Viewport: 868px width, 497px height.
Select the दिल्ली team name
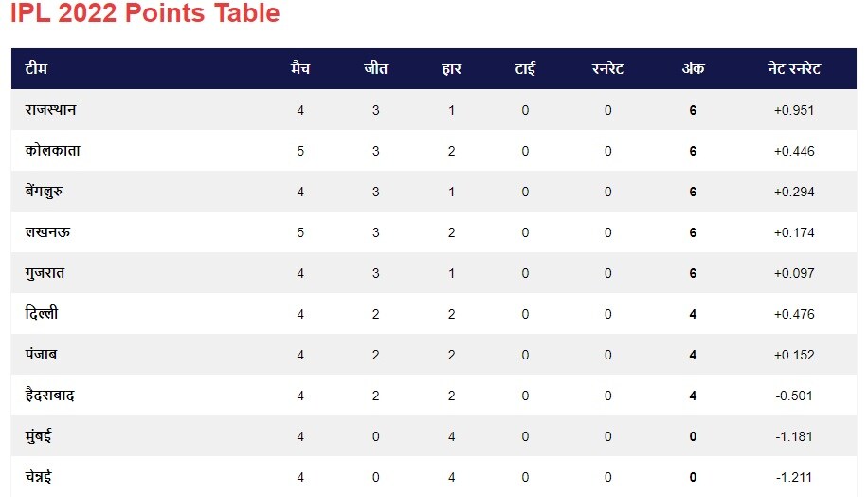pyautogui.click(x=42, y=314)
